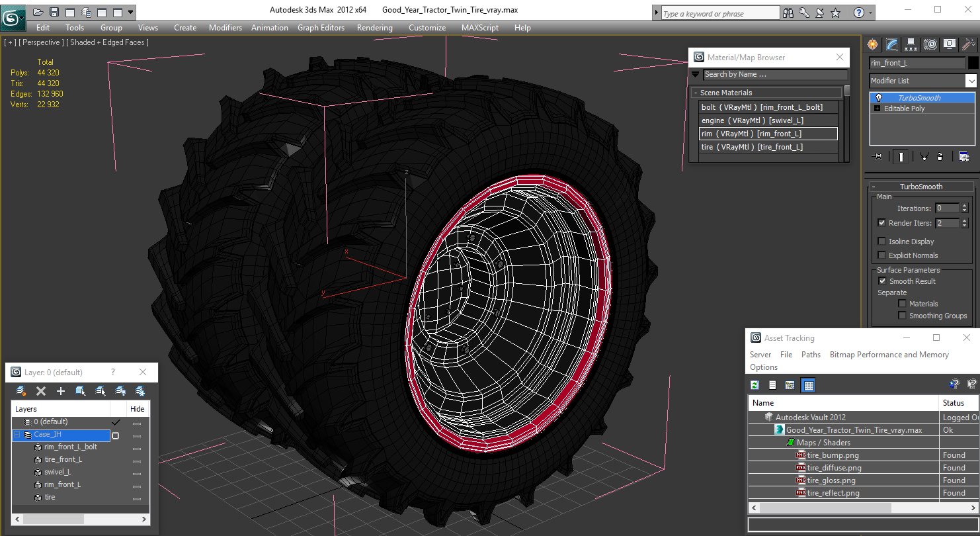Click the Pin Stack icon
This screenshot has width=980, height=536.
(x=878, y=157)
